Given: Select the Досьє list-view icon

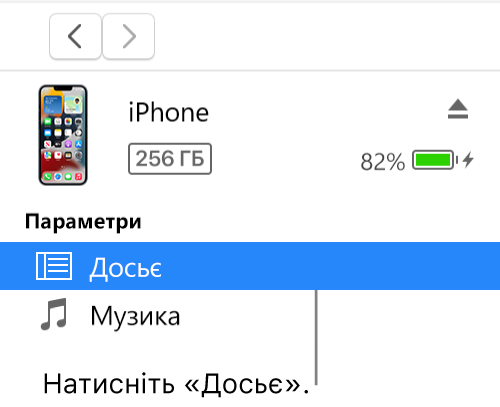Looking at the screenshot, I should pyautogui.click(x=54, y=266).
